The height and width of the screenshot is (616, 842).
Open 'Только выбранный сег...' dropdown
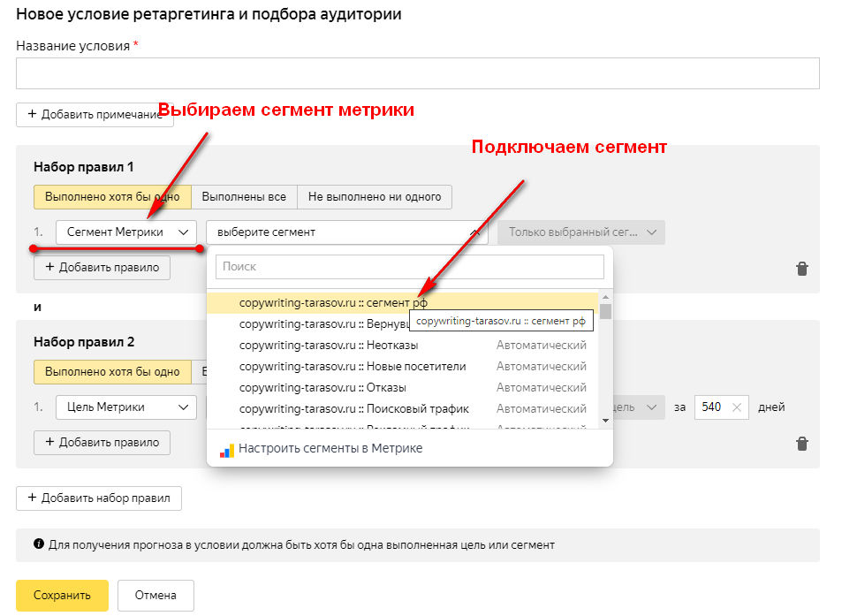pos(581,232)
